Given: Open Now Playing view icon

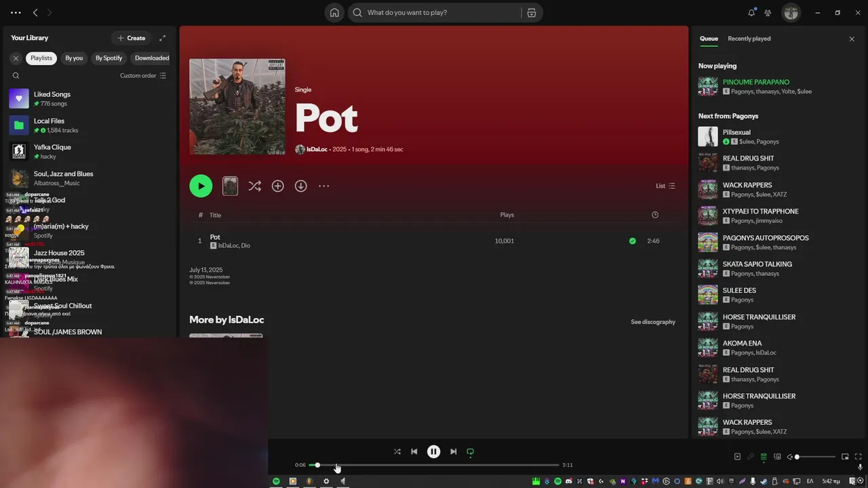Looking at the screenshot, I should (x=738, y=457).
